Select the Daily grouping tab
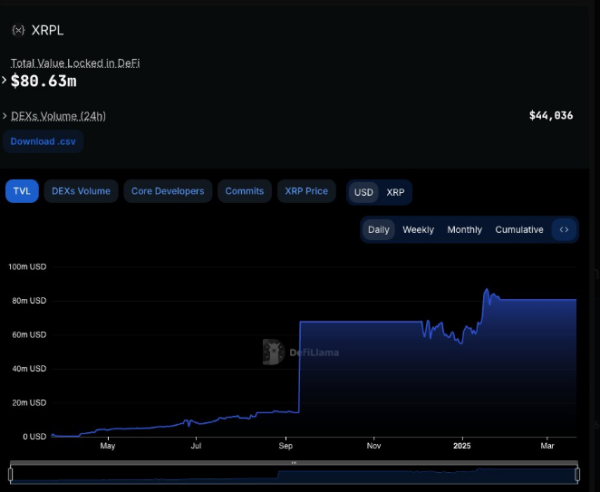 click(378, 230)
